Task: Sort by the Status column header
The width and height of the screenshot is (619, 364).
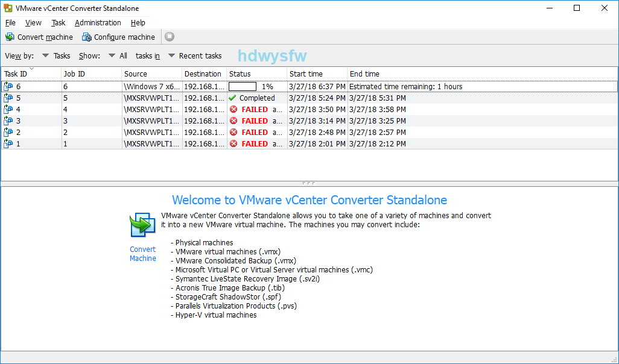Action: 257,74
